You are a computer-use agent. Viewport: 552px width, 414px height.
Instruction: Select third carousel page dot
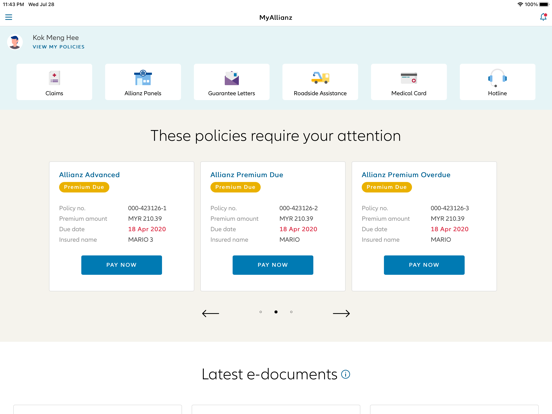[291, 312]
